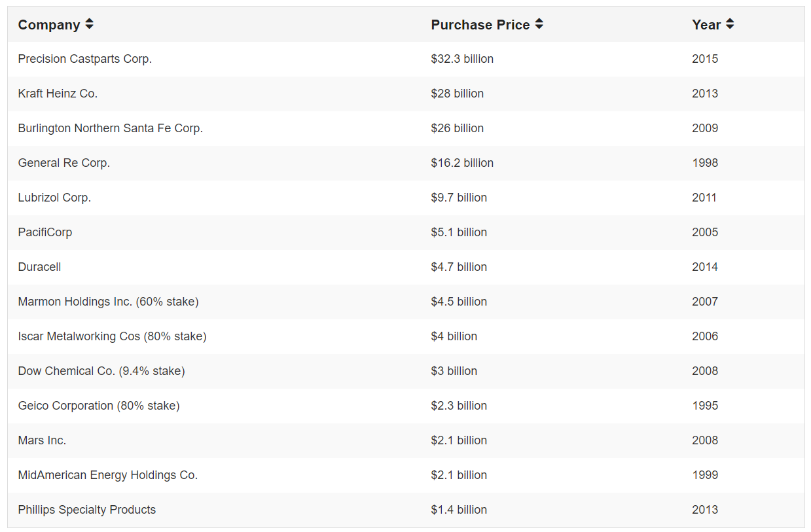Screen dimensions: 811x532
Task: Click the $5.1 billion price cell
Action: coord(459,232)
